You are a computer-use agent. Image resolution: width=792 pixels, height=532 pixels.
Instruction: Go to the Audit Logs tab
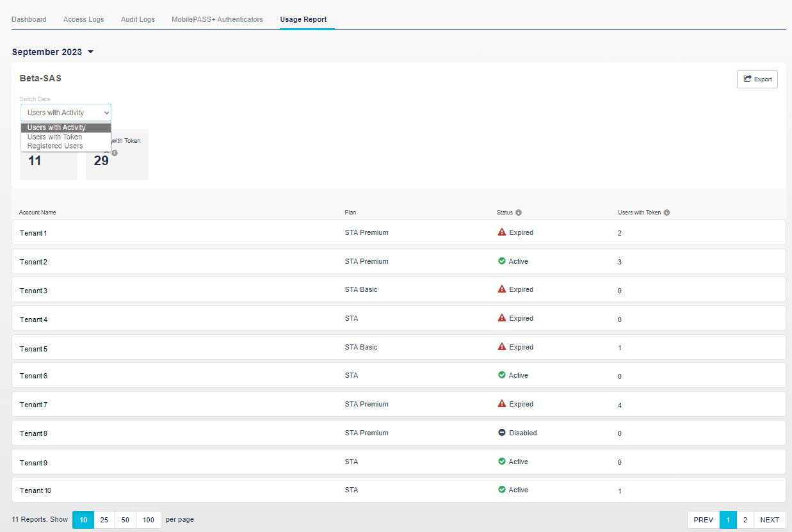click(x=138, y=19)
